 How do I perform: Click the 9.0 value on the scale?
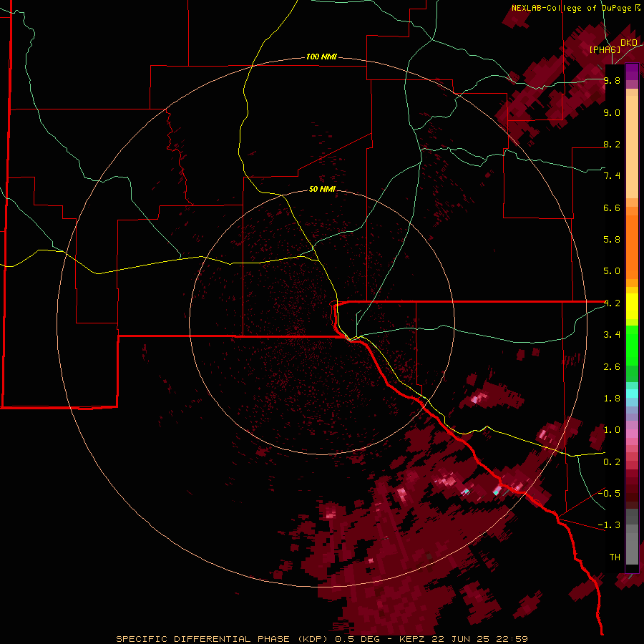point(612,112)
